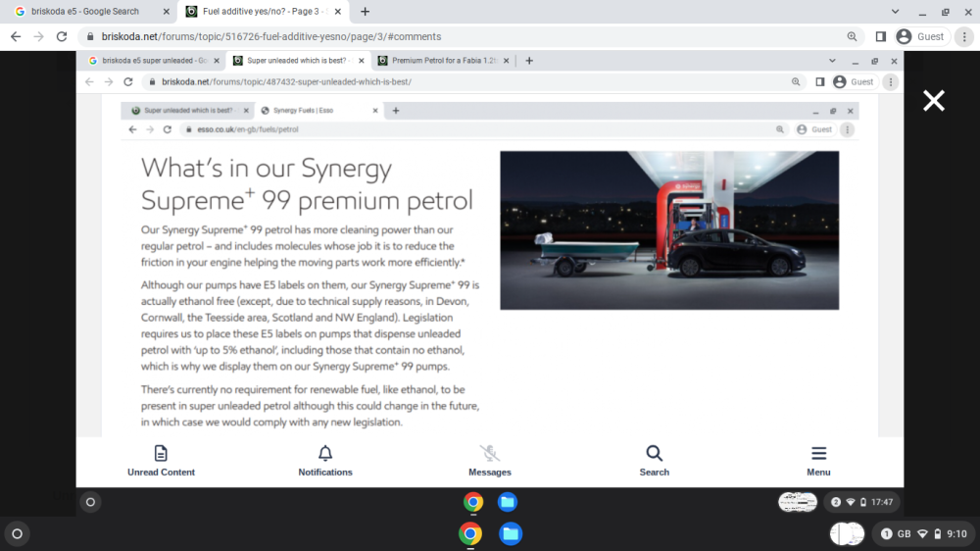Open the battery icon in the status tray
This screenshot has height=551, width=980.
[x=938, y=533]
